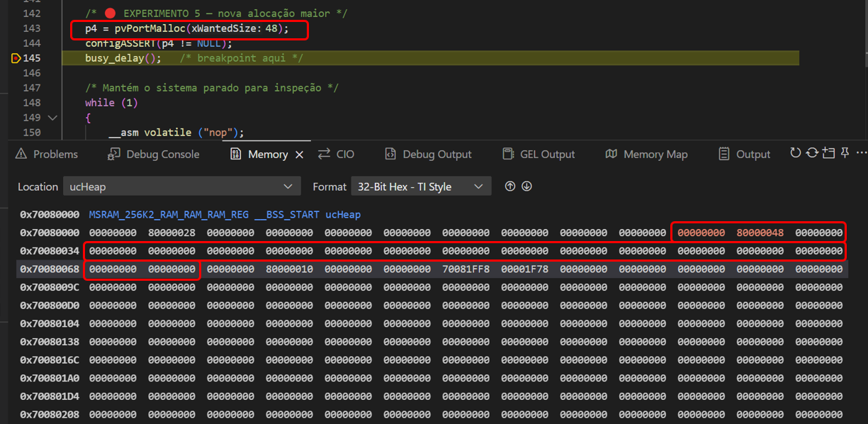
Task: Click the refresh memory view icon
Action: (x=795, y=152)
